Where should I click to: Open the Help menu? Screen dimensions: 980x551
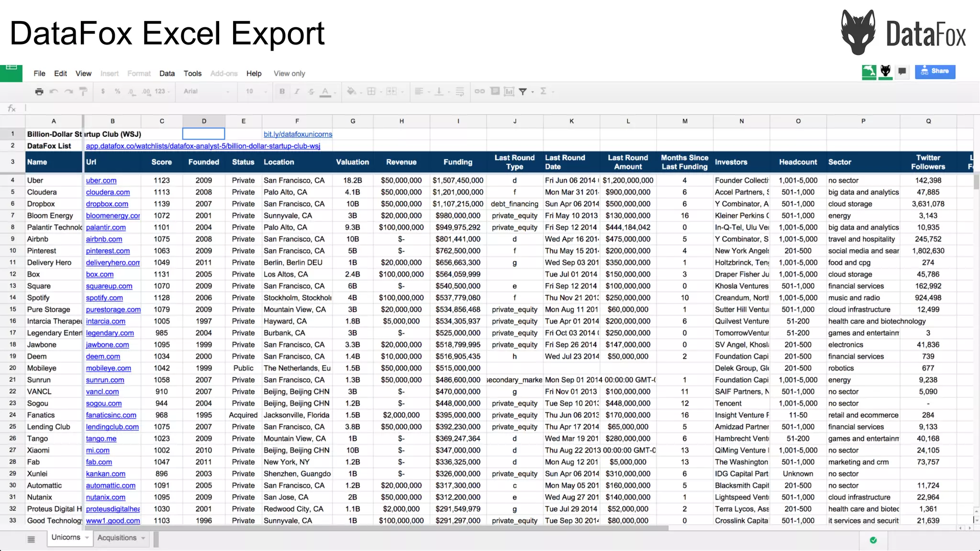click(254, 73)
